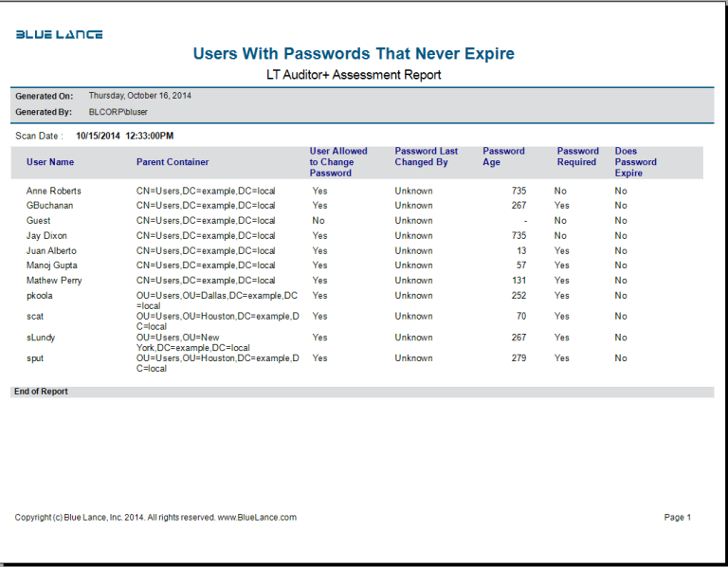
Task: Click the 'User Name' column header
Action: (x=50, y=162)
